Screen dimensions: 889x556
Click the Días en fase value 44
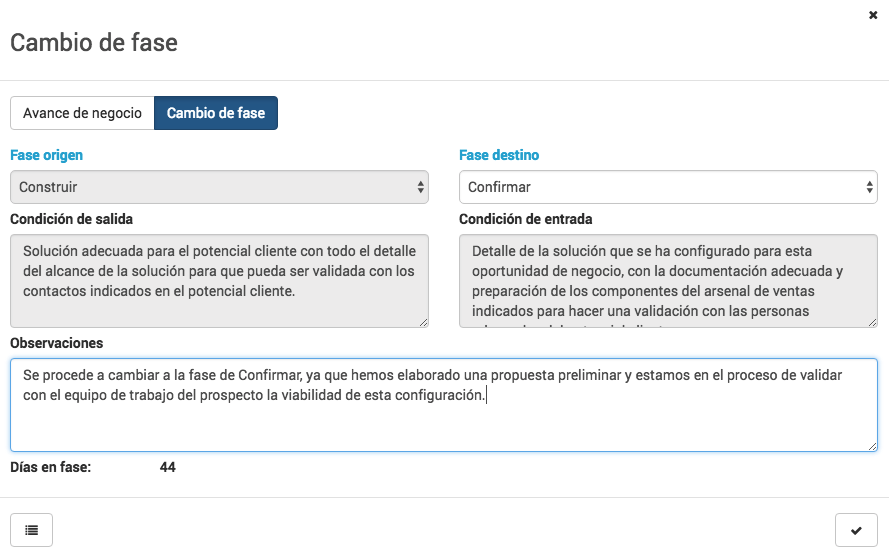pyautogui.click(x=168, y=467)
